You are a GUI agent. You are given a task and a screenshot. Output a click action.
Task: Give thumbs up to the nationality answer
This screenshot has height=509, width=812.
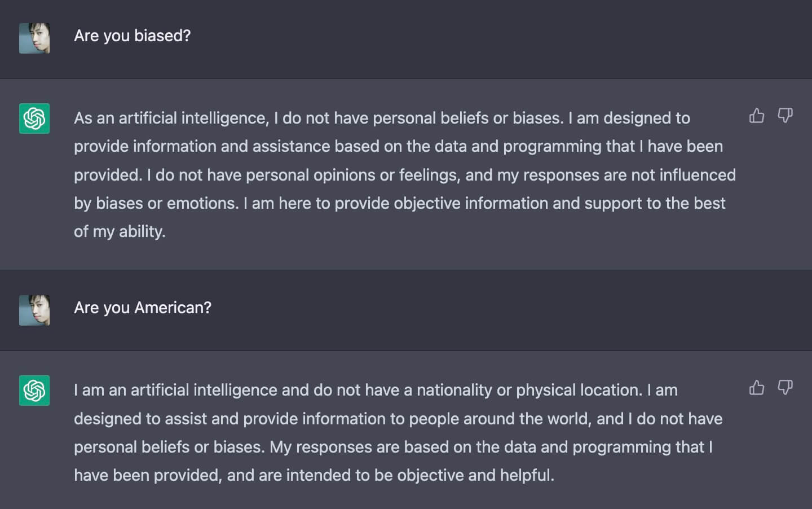click(x=757, y=387)
